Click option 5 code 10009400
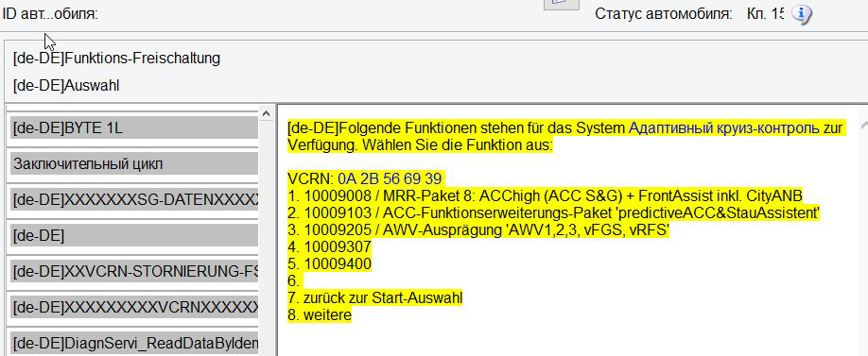868x356 pixels. (338, 264)
